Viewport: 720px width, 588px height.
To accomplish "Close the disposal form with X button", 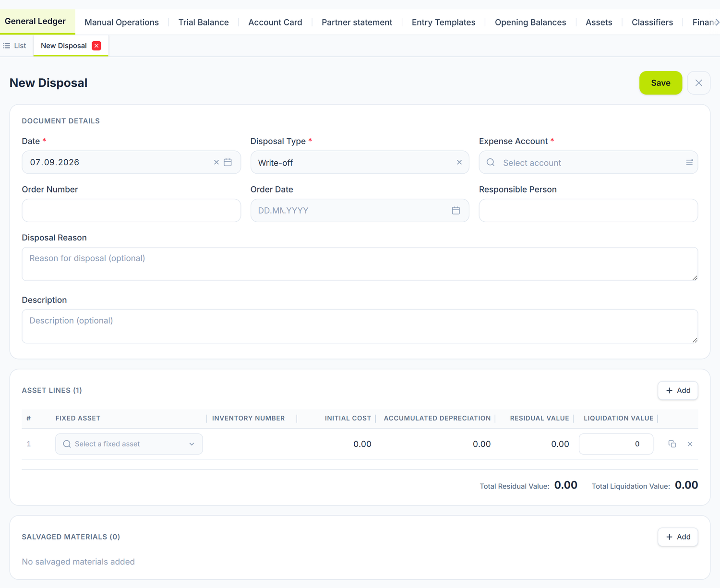I will 699,83.
